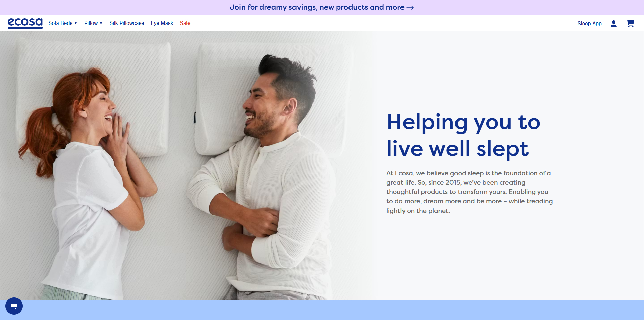
Task: Expand the Sofa Beds dropdown arrow
Action: click(x=76, y=23)
